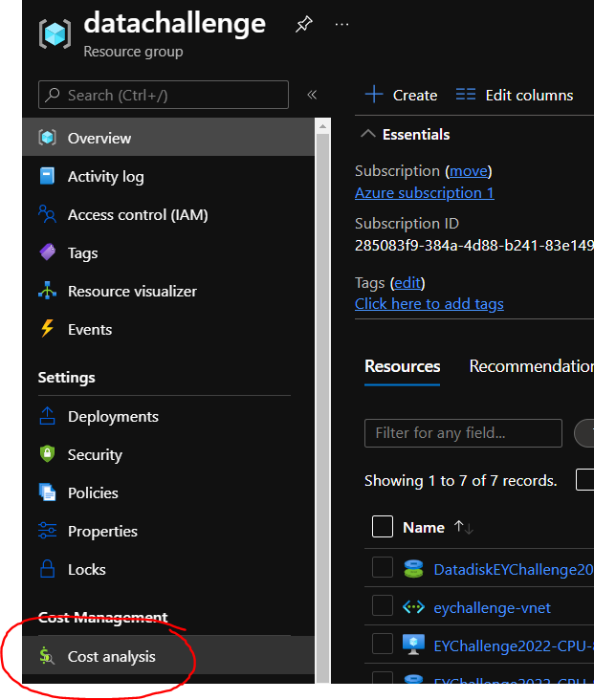Screen dimensions: 594x700
Task: Click the Locks padlock icon
Action: pos(47,569)
